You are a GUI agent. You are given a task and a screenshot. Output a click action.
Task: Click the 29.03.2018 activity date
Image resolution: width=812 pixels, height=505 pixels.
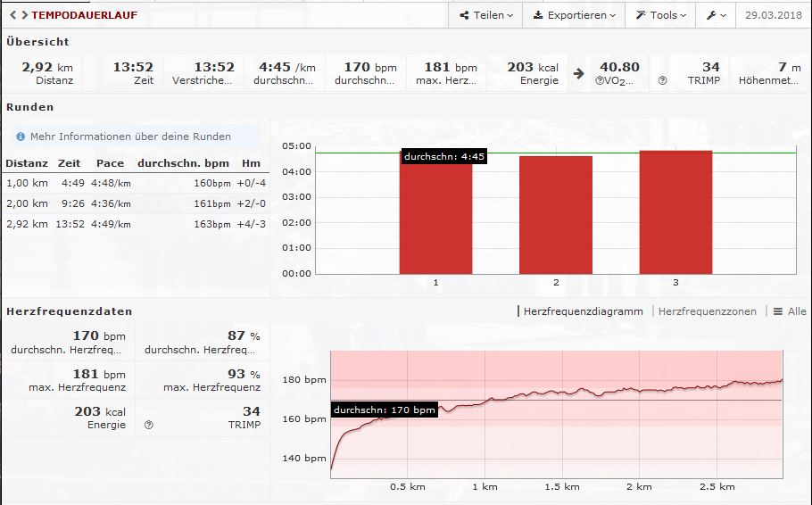click(773, 15)
